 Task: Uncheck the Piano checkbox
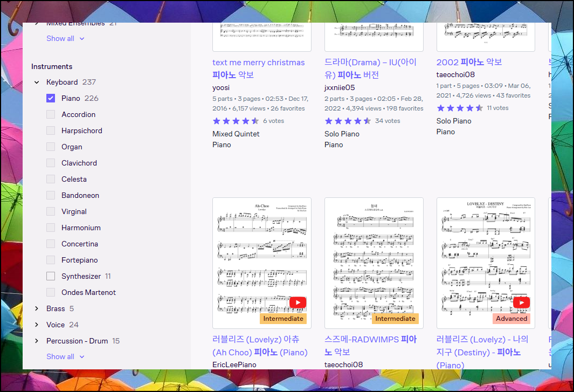(51, 98)
